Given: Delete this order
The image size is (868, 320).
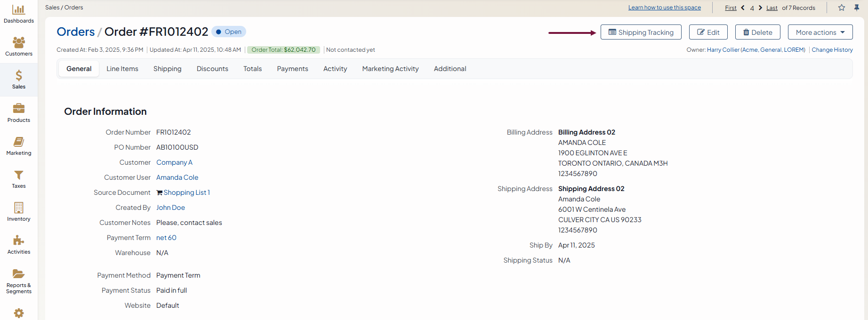Looking at the screenshot, I should tap(757, 32).
